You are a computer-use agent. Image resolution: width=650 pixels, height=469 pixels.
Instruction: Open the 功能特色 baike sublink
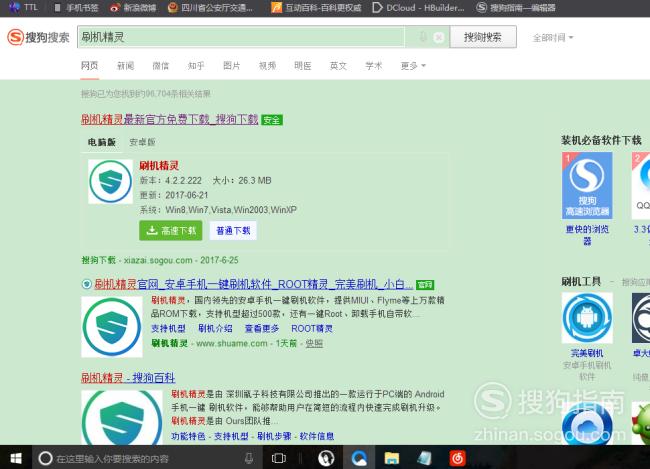tap(188, 436)
